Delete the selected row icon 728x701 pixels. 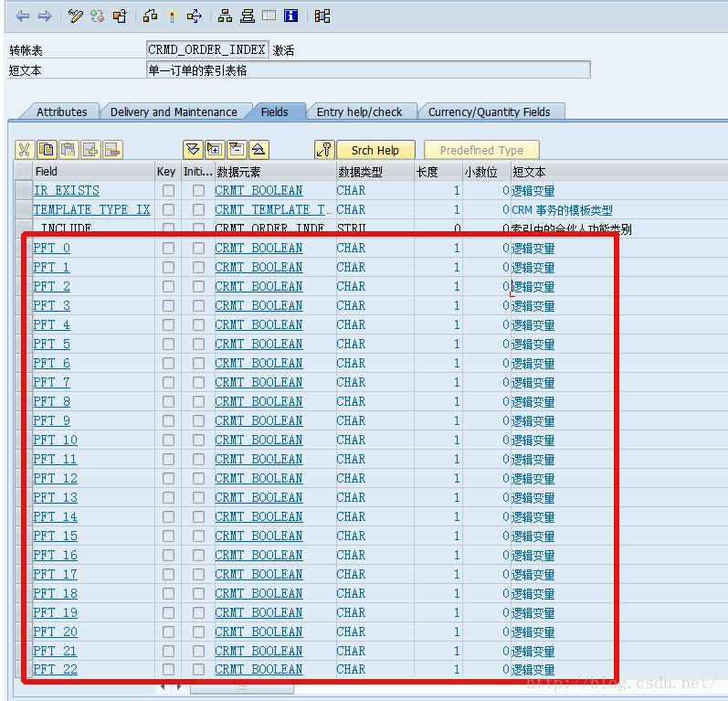[113, 150]
